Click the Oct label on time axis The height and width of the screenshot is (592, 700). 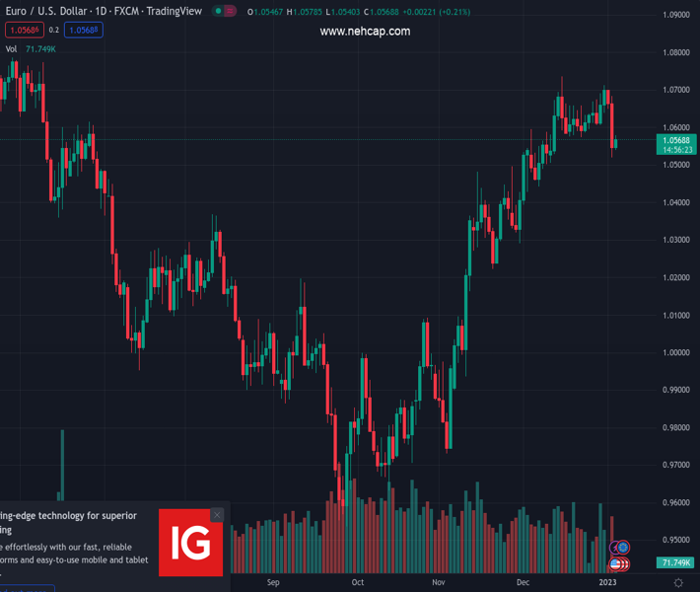click(x=358, y=582)
